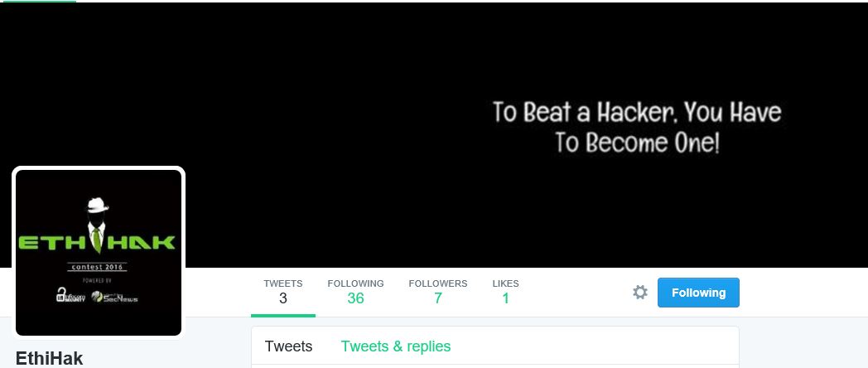The image size is (868, 368).
Task: Click the tweet count number 3
Action: pyautogui.click(x=283, y=298)
